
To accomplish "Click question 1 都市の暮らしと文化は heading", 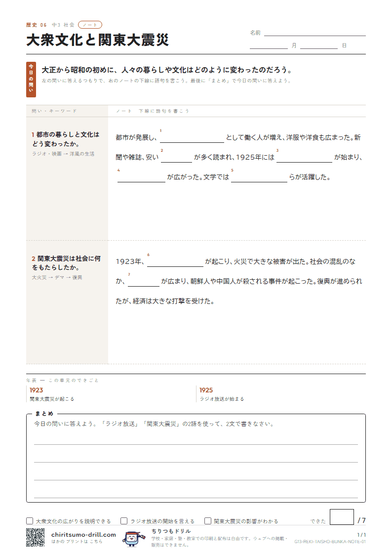I will 65,139.
